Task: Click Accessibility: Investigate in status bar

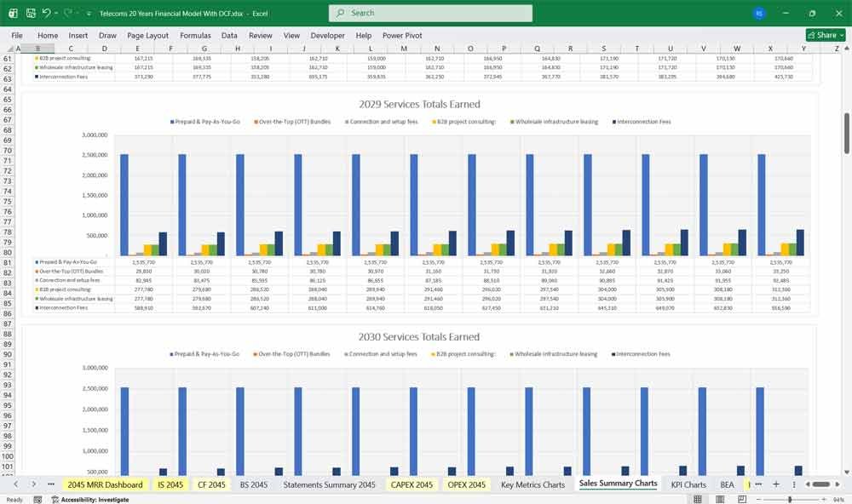Action: click(x=90, y=499)
